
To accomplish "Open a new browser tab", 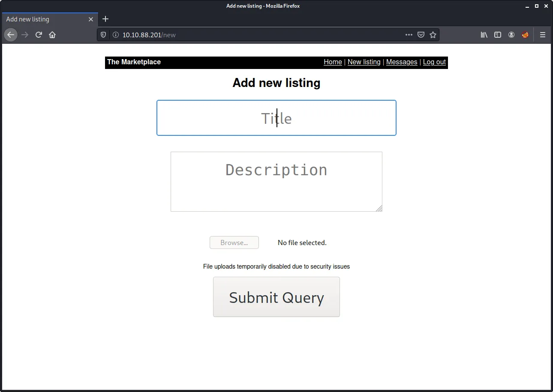I will pyautogui.click(x=105, y=19).
